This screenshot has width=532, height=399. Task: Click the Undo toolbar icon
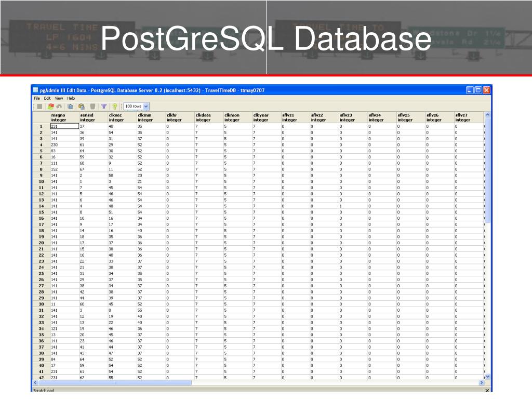pos(59,107)
